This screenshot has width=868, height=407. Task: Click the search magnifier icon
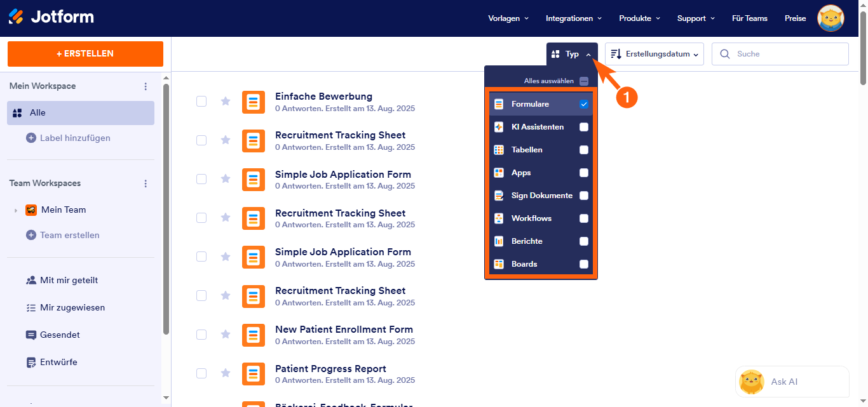(725, 54)
